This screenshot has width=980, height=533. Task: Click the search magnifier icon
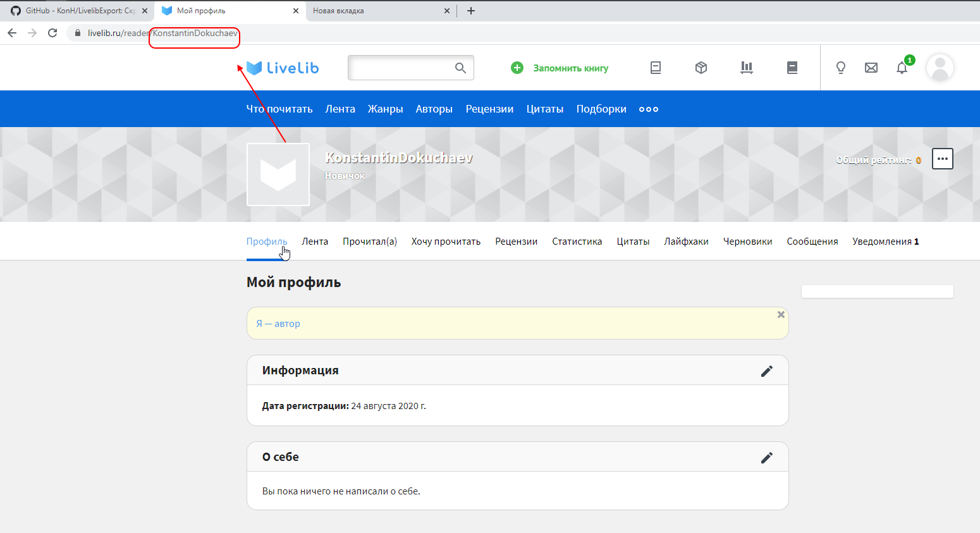point(460,68)
